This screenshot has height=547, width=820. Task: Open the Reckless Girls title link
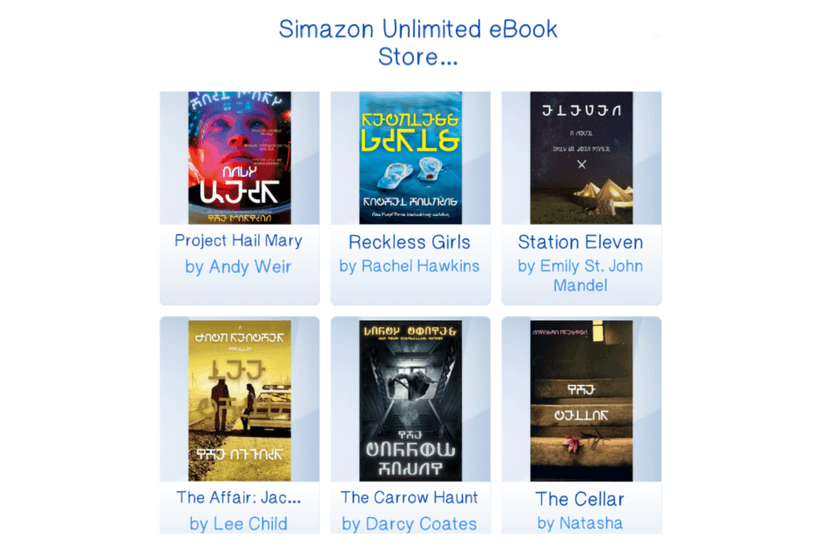[x=409, y=242]
